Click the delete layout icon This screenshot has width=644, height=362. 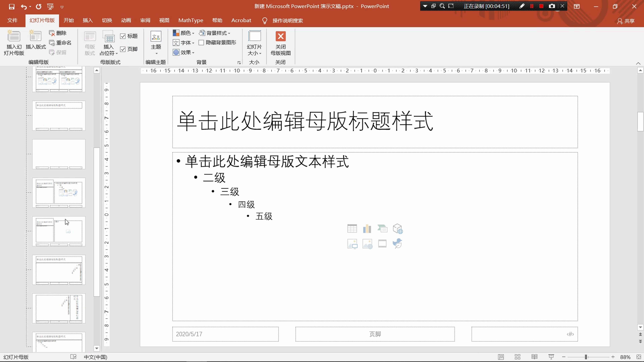pos(52,33)
